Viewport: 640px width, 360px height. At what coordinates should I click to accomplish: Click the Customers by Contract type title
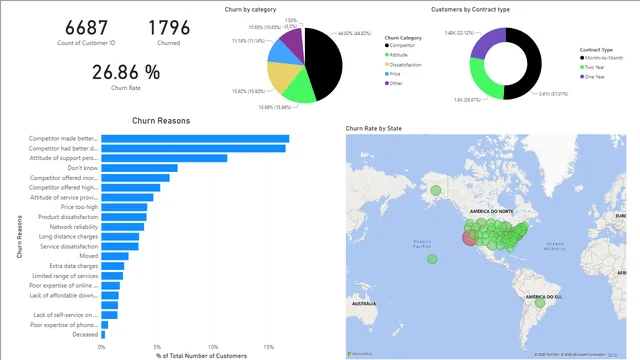tap(470, 9)
